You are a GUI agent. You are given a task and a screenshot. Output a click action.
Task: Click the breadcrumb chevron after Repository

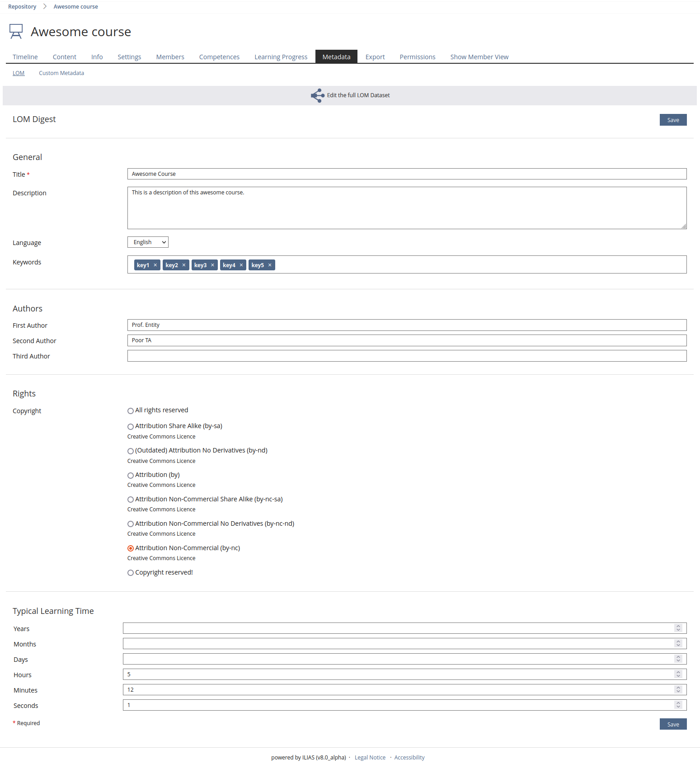[45, 7]
